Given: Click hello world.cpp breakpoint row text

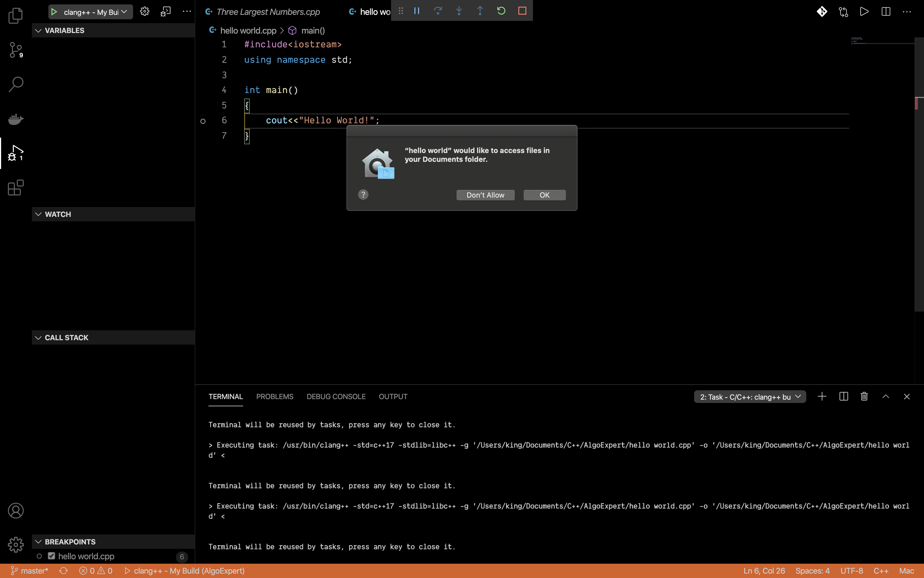Looking at the screenshot, I should pyautogui.click(x=86, y=556).
